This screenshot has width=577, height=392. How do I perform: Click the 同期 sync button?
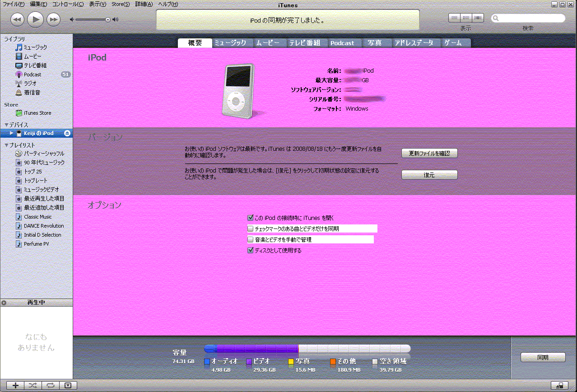click(543, 357)
